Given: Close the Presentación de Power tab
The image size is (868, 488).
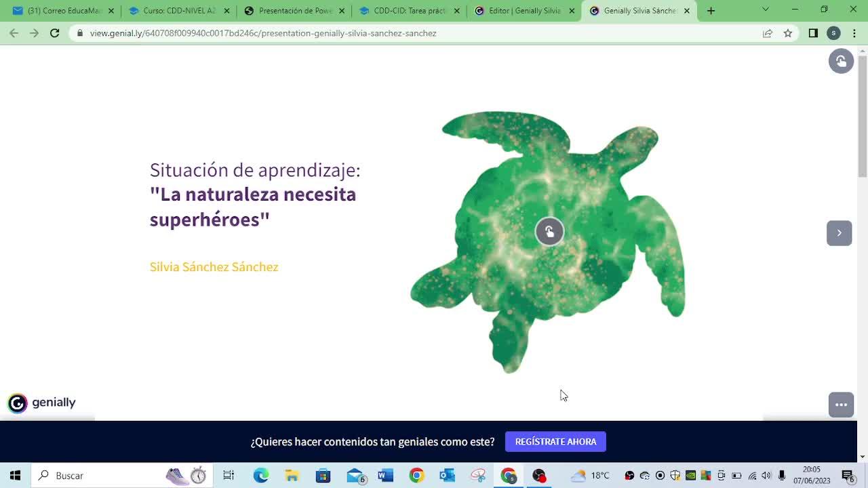Looking at the screenshot, I should coord(342,11).
